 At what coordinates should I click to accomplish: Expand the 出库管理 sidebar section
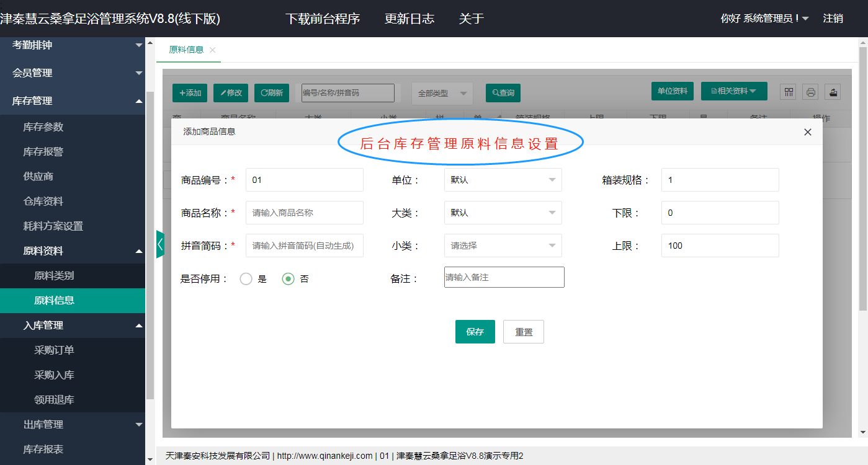(x=73, y=425)
